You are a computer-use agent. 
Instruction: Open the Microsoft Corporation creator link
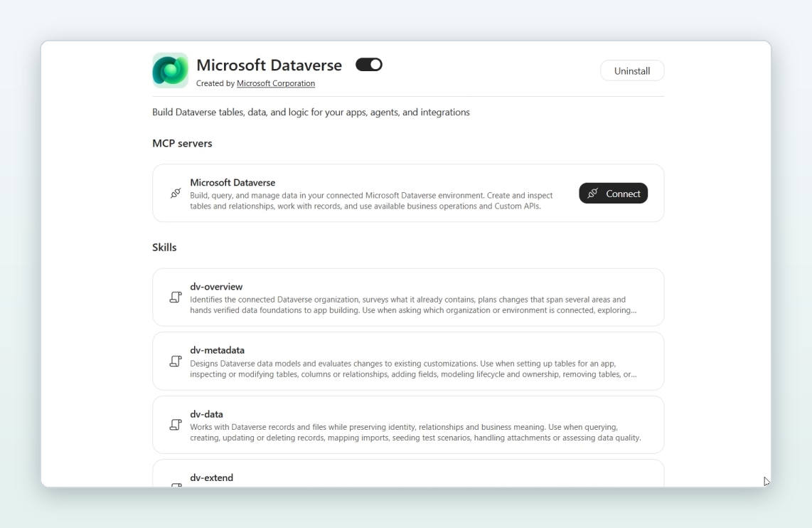(x=275, y=83)
